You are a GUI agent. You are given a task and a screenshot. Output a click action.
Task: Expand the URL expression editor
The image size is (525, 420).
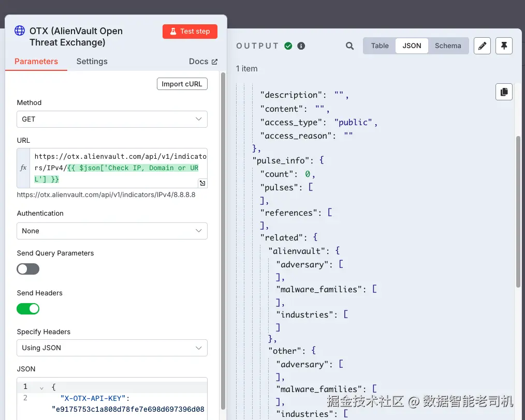(x=202, y=183)
